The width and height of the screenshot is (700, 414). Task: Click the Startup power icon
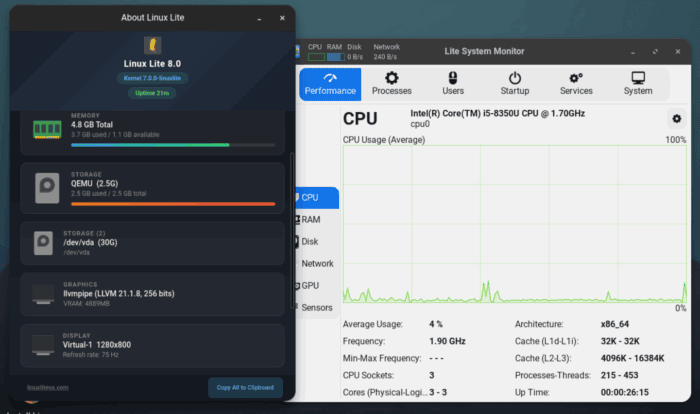tap(515, 78)
